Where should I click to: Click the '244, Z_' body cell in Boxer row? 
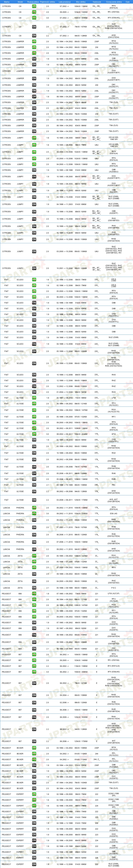[97, 759]
